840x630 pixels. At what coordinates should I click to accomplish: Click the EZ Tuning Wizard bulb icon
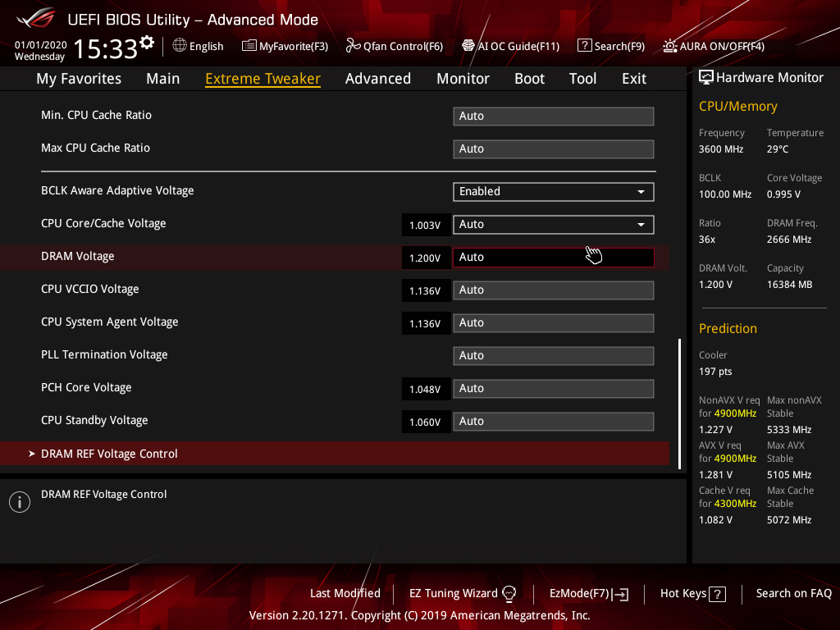coord(509,594)
